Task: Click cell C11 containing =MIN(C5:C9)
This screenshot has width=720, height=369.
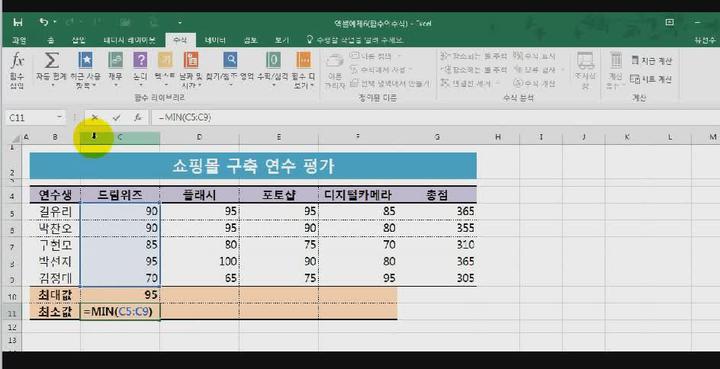Action: click(120, 312)
